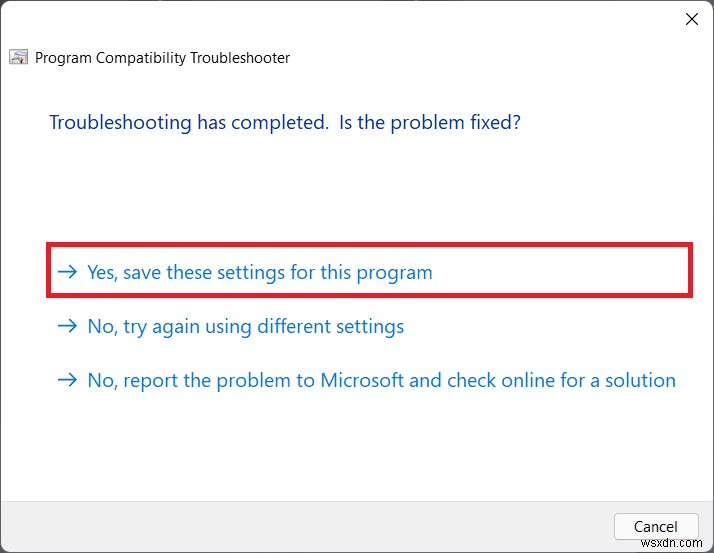The width and height of the screenshot is (714, 553).
Task: Click the 'Is the problem fixed?' question text
Action: pyautogui.click(x=429, y=123)
